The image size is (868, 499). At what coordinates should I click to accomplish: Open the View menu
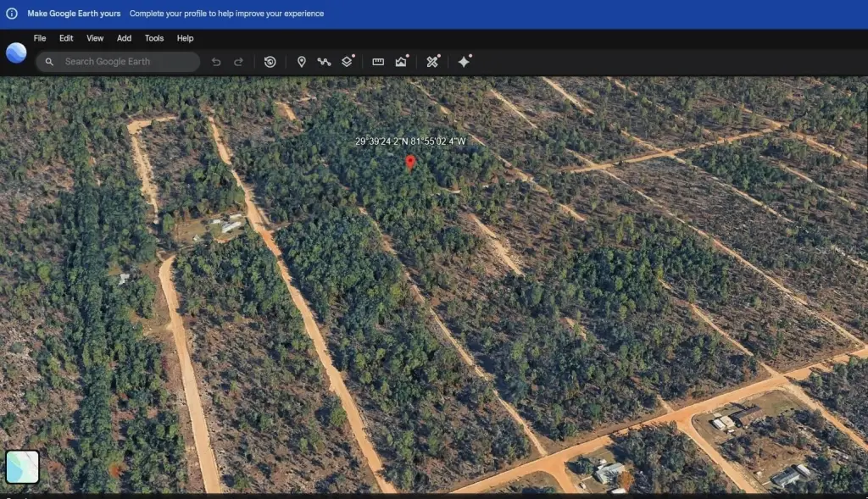point(95,38)
